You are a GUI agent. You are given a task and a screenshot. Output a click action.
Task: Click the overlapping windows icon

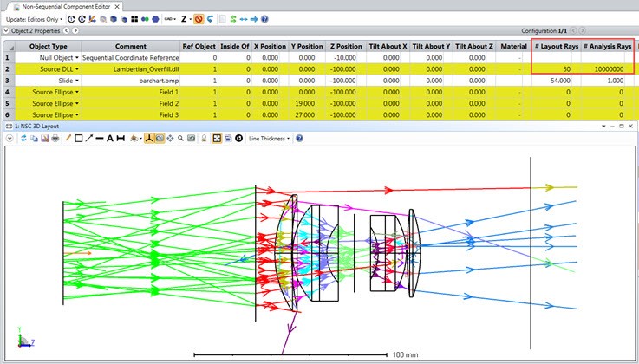228,139
